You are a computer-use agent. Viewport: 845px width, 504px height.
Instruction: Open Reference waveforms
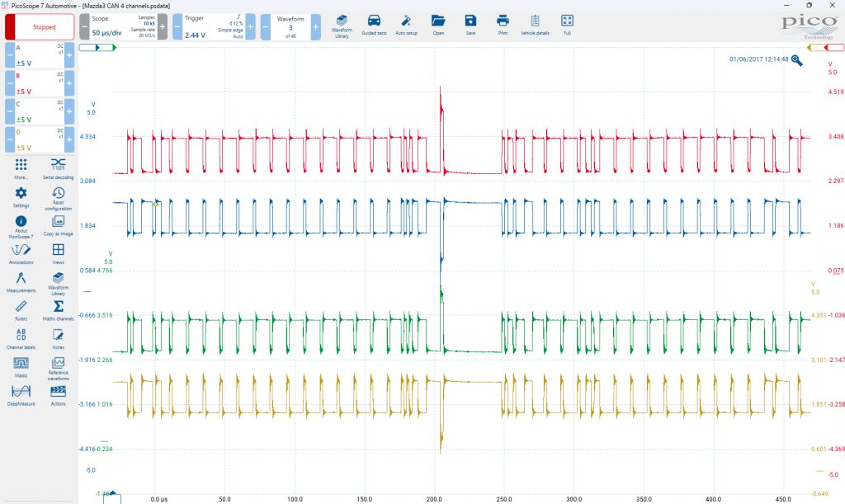[x=59, y=368]
